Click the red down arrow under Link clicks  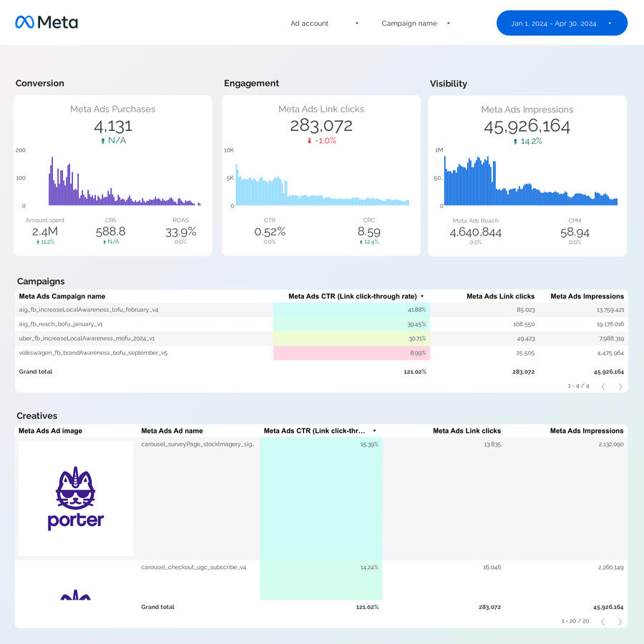(309, 141)
